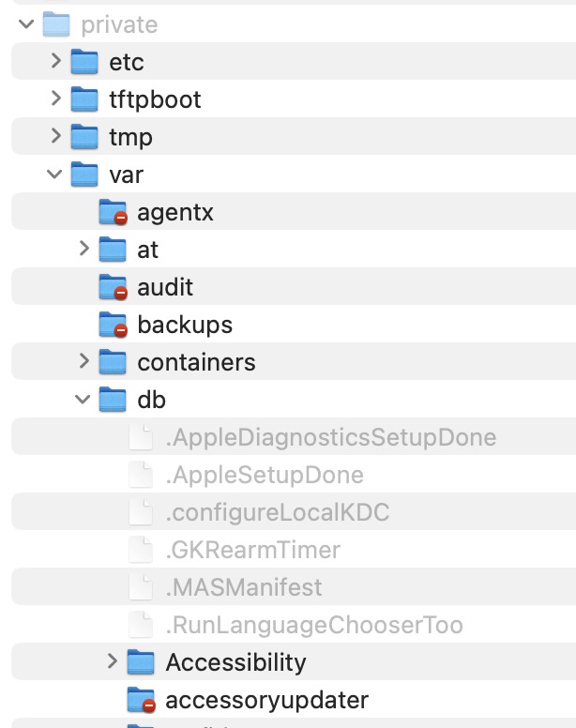Expand the tmp folder chevron
The image size is (576, 728).
[55, 137]
